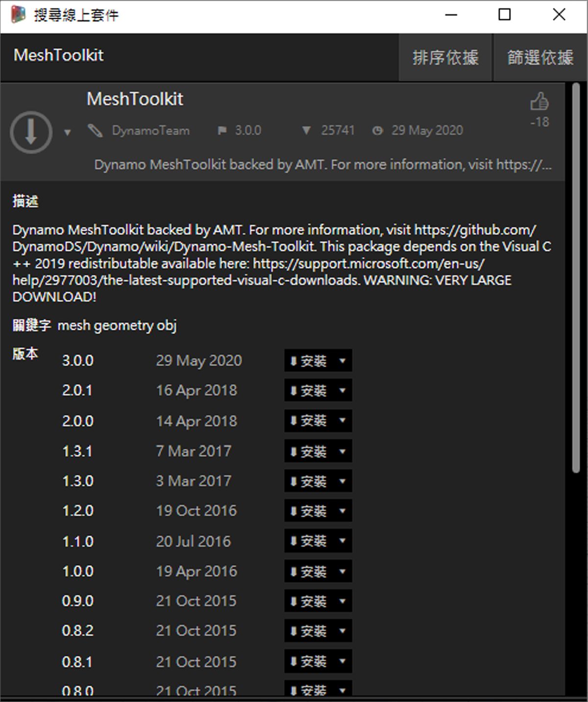This screenshot has width=588, height=702.
Task: Click the DynamoTeam author name
Action: pyautogui.click(x=150, y=130)
